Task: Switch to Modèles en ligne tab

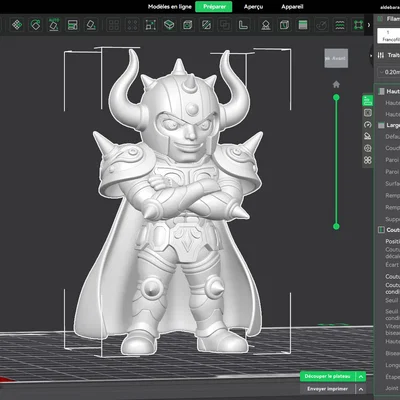Action: 170,7
